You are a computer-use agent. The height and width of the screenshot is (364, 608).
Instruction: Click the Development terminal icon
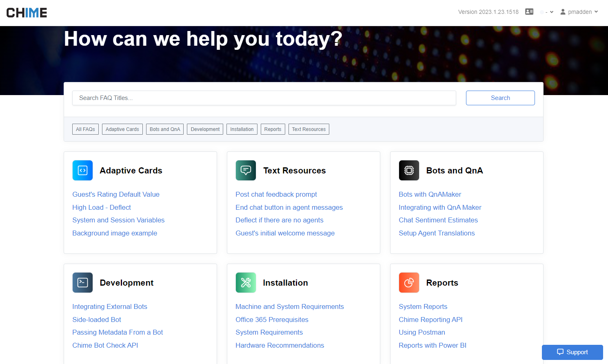click(x=82, y=283)
